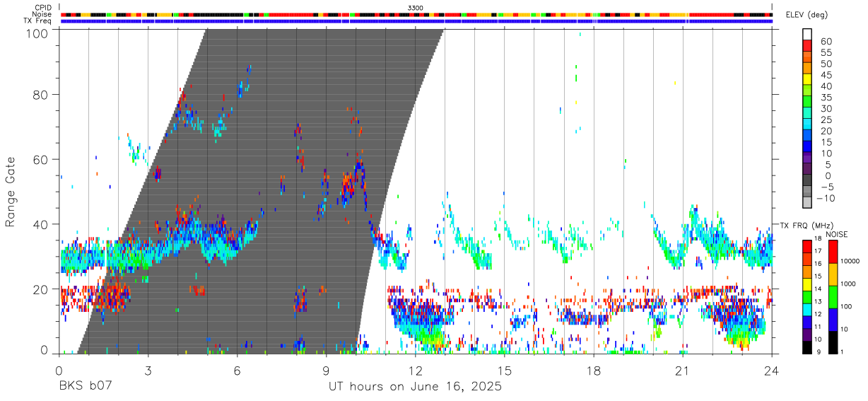Viewport: 868px width, 401px height.
Task: Click the '6' tick on the UT hours axis
Action: [x=237, y=371]
